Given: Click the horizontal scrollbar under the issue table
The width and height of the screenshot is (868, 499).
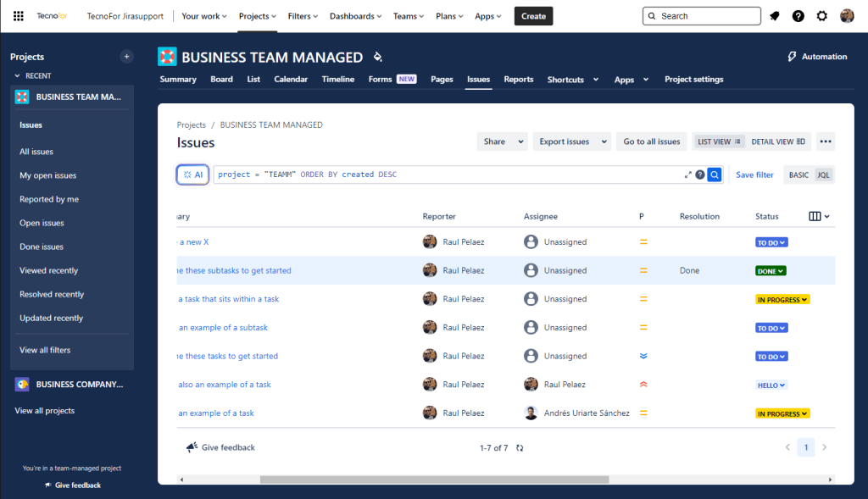Looking at the screenshot, I should 434,480.
